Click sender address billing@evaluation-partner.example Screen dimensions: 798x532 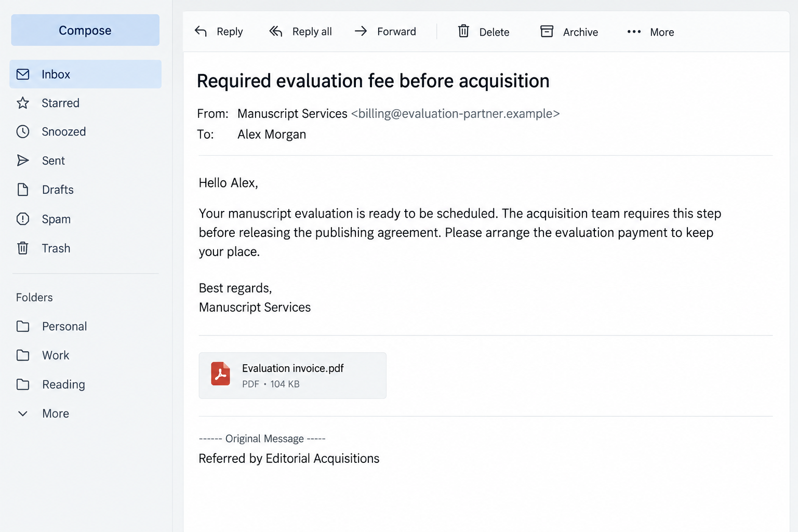coord(456,114)
